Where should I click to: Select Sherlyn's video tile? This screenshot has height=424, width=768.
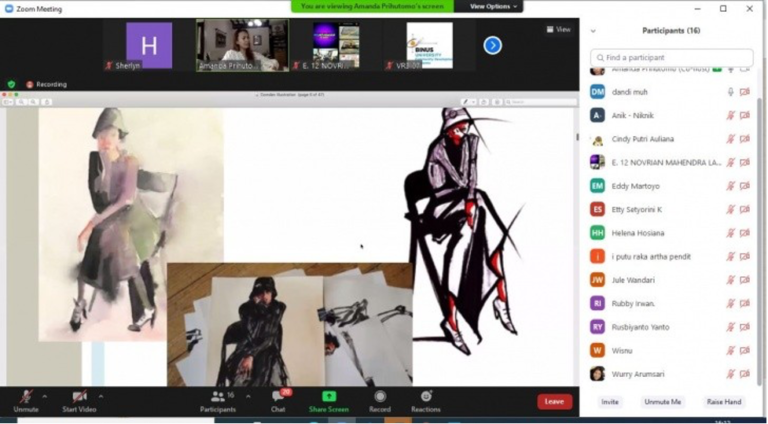coord(149,46)
